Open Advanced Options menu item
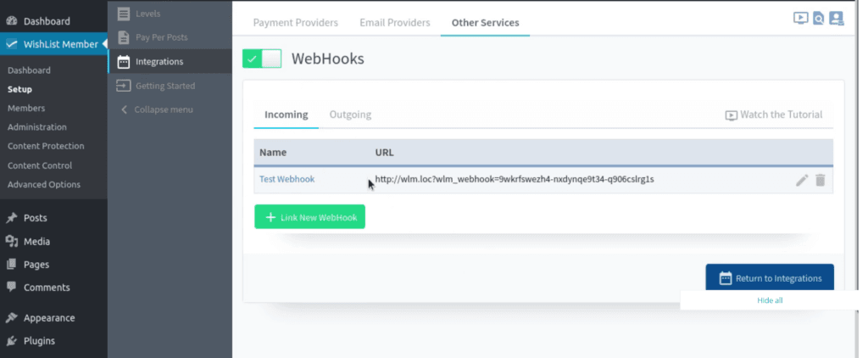 pyautogui.click(x=44, y=185)
